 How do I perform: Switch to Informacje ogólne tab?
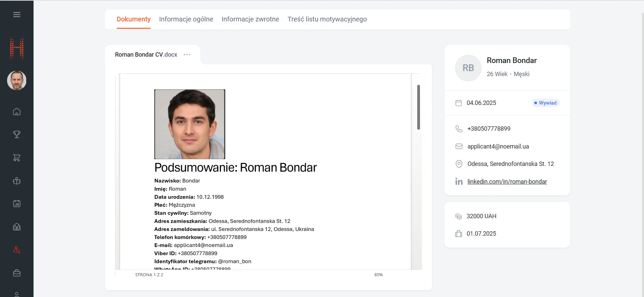[186, 19]
